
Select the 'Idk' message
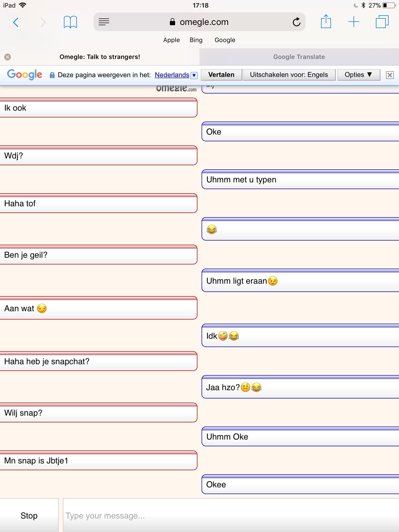click(x=300, y=335)
